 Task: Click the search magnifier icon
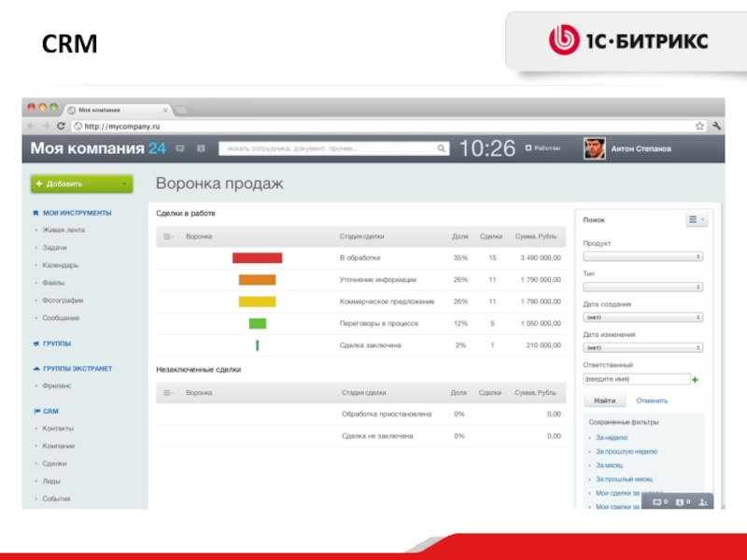441,148
